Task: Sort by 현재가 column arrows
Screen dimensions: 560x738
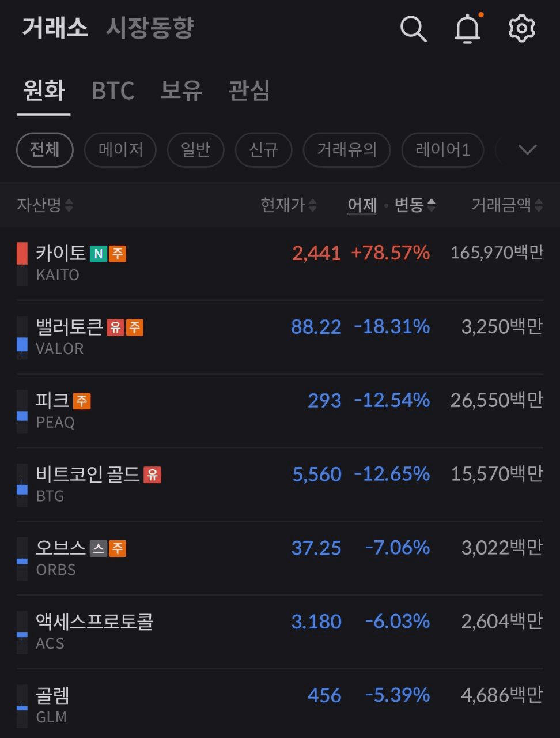Action: (x=288, y=205)
